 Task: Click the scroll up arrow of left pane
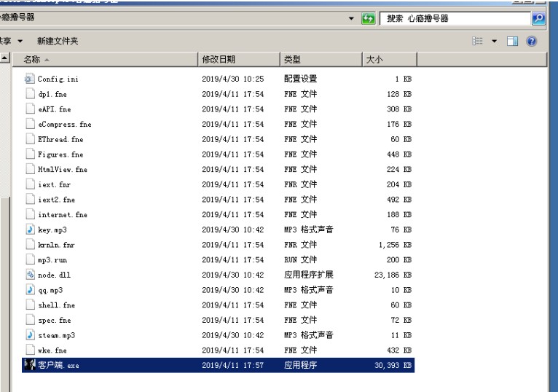[4, 58]
